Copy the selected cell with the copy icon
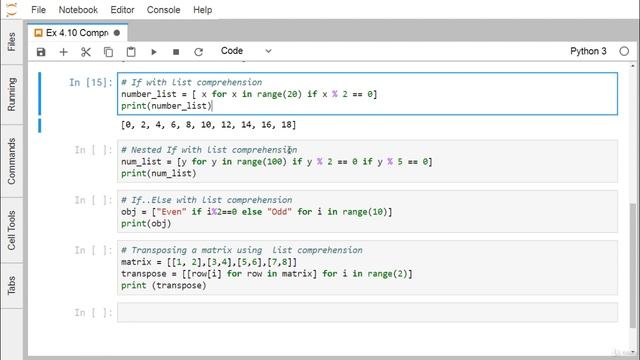 [x=108, y=52]
